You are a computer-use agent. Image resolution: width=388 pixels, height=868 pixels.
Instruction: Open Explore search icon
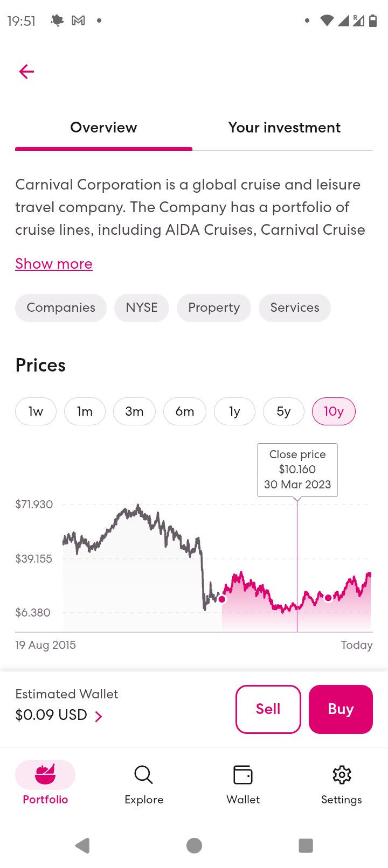click(144, 775)
